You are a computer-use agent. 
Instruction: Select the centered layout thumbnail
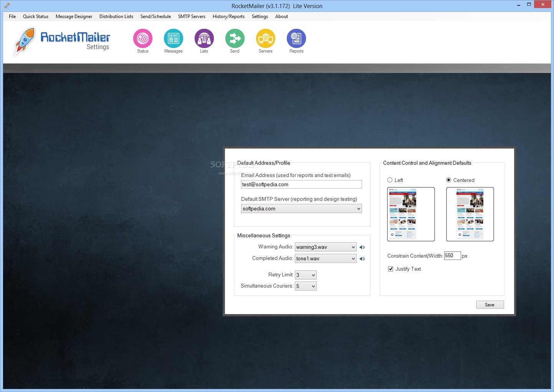(470, 214)
